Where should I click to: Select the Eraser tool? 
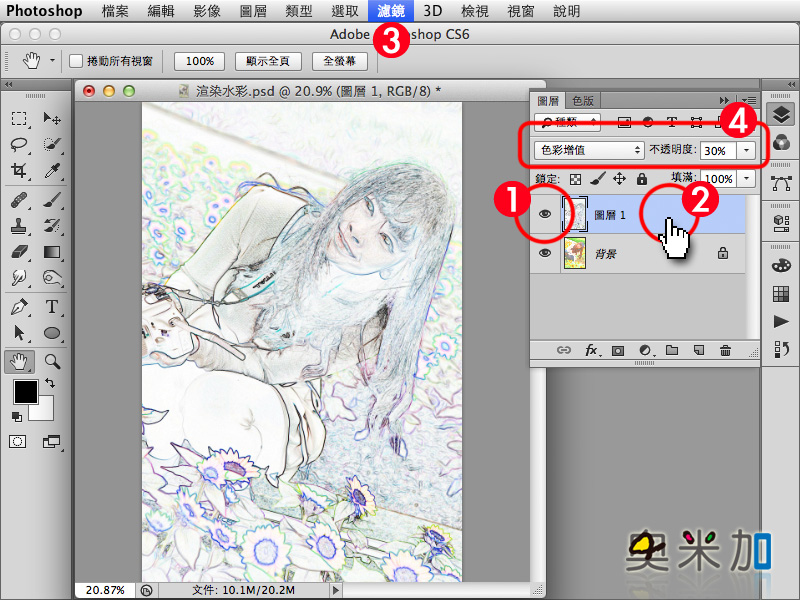pyautogui.click(x=19, y=252)
